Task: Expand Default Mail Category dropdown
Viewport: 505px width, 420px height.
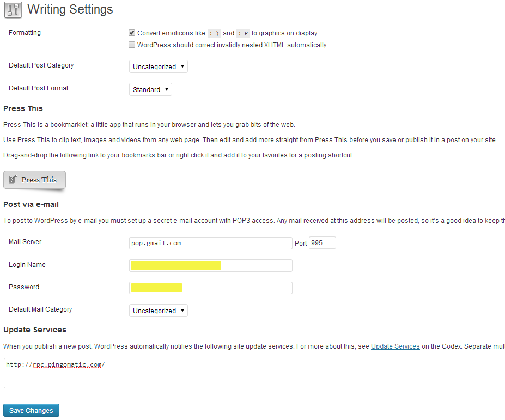Action: (x=158, y=311)
